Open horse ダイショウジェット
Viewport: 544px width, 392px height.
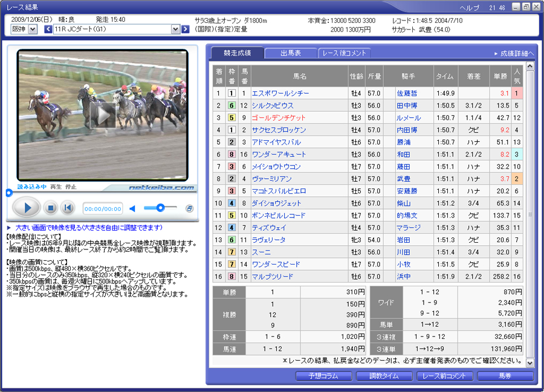click(x=276, y=203)
